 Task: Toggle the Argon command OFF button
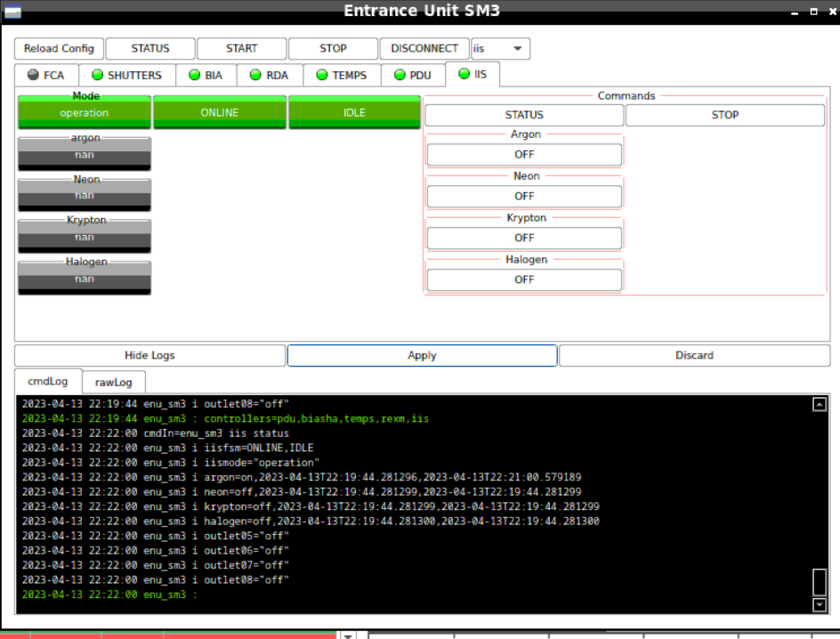524,155
